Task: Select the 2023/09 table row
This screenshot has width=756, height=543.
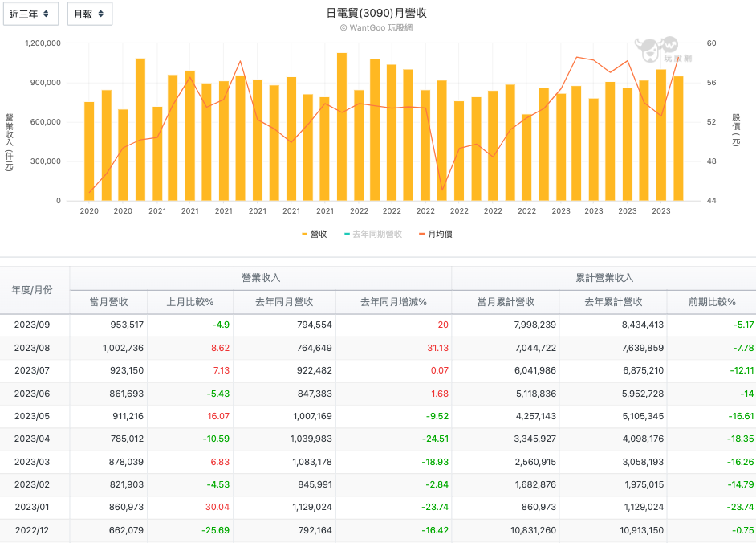Action: (x=377, y=325)
